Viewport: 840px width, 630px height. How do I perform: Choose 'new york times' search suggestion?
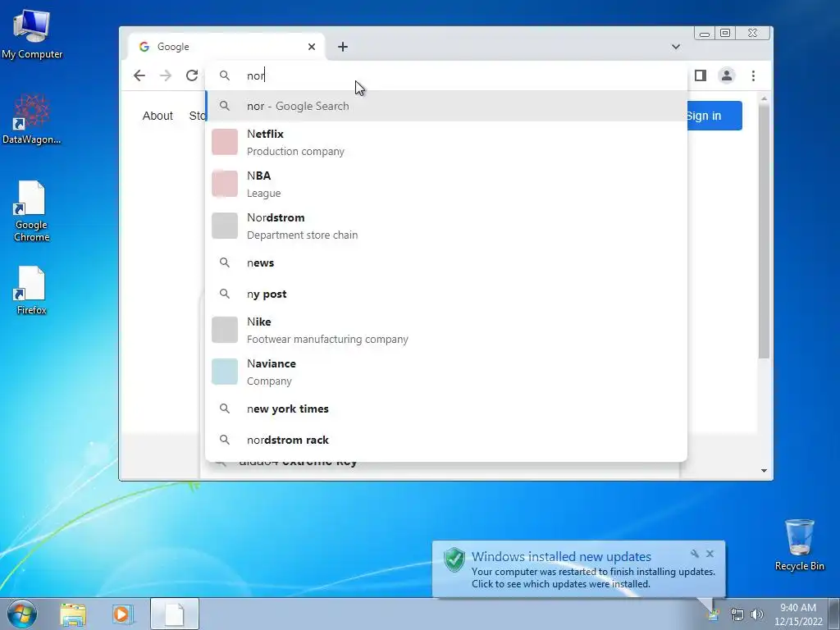(x=445, y=409)
